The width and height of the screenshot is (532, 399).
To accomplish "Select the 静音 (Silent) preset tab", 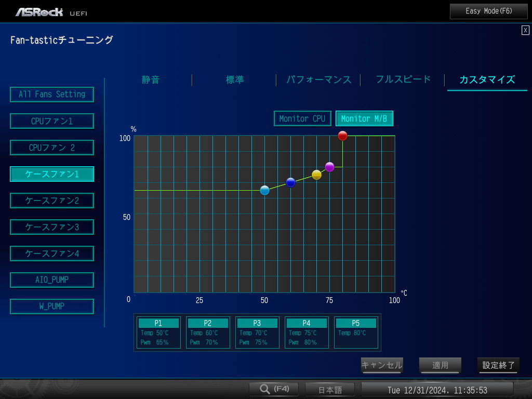I will click(151, 79).
